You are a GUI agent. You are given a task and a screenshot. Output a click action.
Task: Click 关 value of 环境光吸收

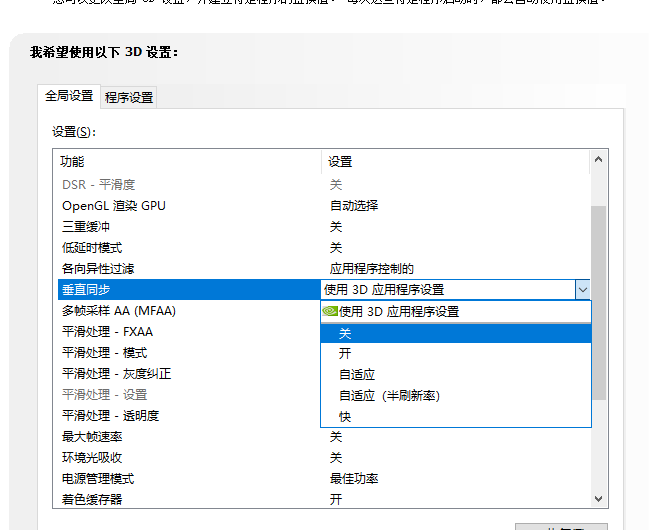(336, 458)
